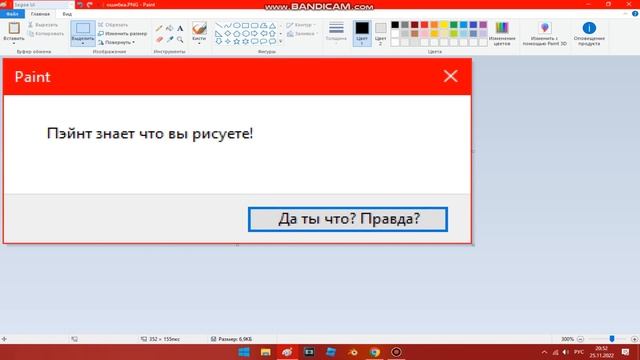The height and width of the screenshot is (360, 640).
Task: Open the Контур outline dropdown
Action: (301, 25)
